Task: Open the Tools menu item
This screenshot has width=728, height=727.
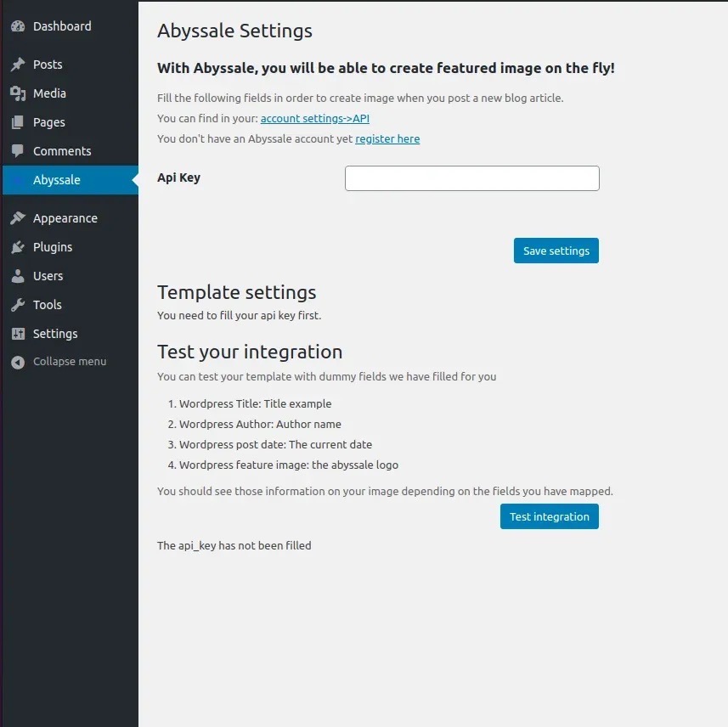Action: pos(71,305)
